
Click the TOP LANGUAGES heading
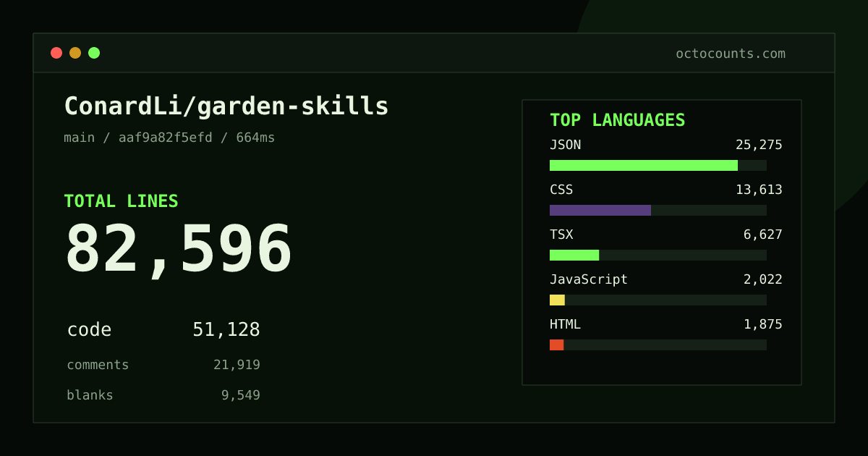[617, 120]
